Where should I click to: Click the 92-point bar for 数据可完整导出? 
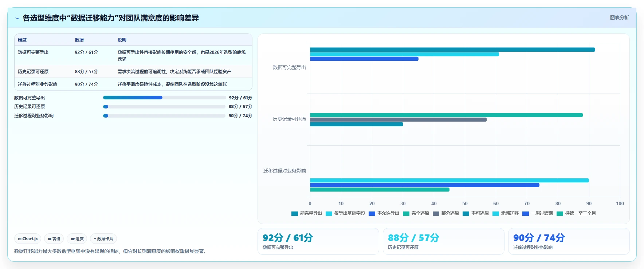pos(452,50)
